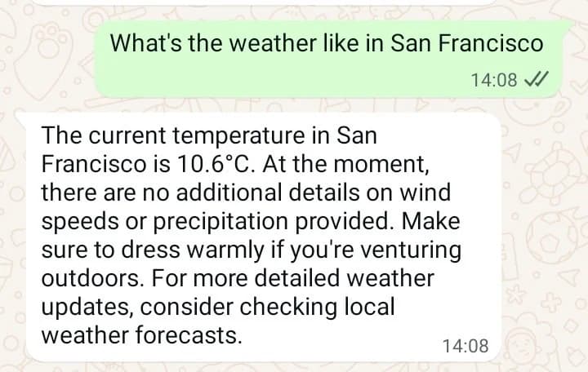The height and width of the screenshot is (372, 588).
Task: Click the closing text "weather forecasts."
Action: (x=142, y=335)
